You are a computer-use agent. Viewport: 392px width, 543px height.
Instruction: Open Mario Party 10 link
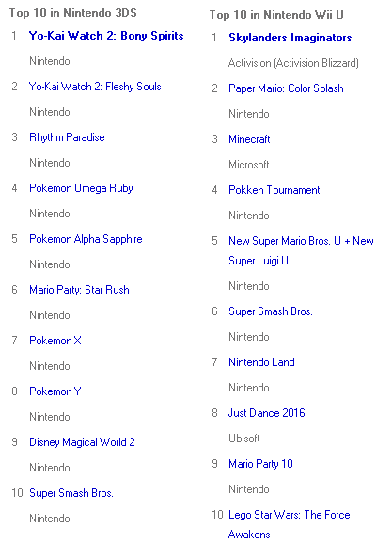point(260,464)
